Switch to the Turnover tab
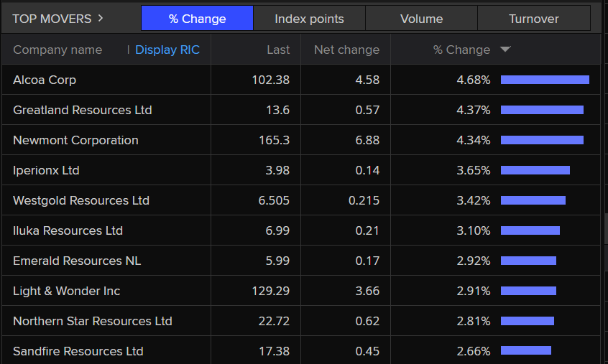 [534, 18]
